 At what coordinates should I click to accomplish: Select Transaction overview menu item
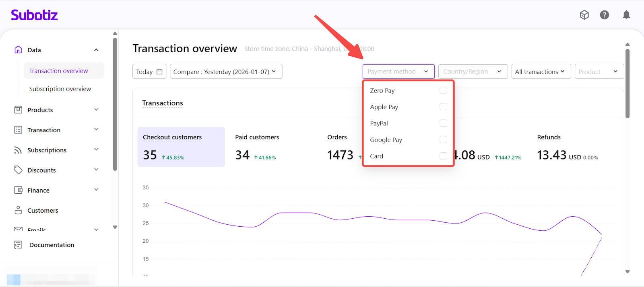(59, 71)
